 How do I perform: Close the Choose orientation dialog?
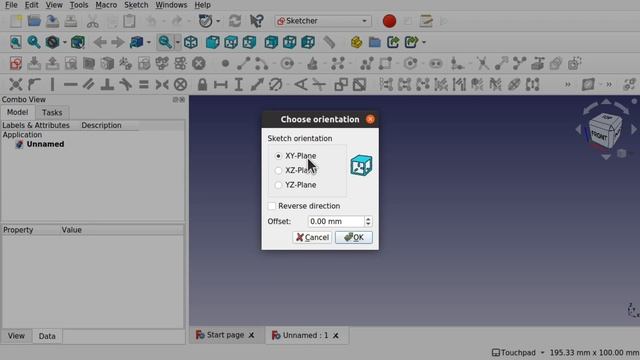(x=370, y=119)
